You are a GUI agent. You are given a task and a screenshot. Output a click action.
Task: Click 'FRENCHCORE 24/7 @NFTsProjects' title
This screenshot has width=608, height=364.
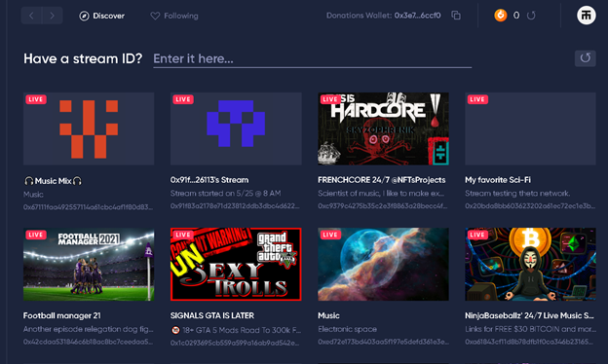(382, 180)
